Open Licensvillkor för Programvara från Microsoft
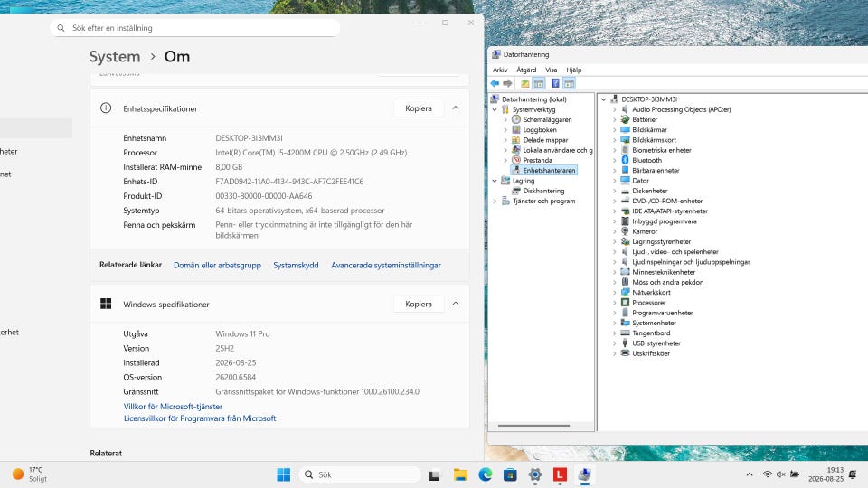This screenshot has width=868, height=488. point(200,418)
